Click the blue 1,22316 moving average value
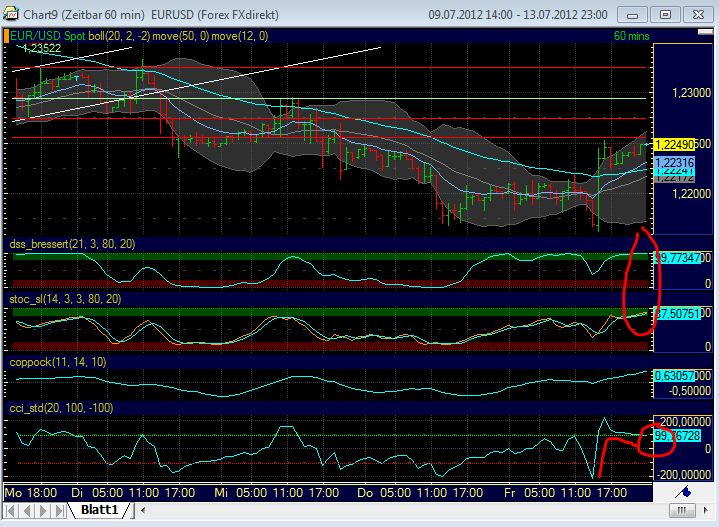Screen dimensions: 719x527 [x=674, y=162]
